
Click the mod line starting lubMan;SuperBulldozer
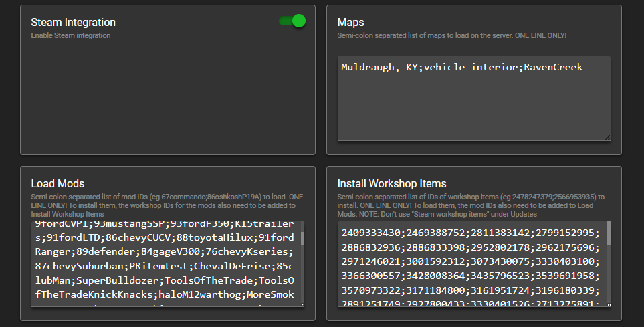pyautogui.click(x=165, y=281)
